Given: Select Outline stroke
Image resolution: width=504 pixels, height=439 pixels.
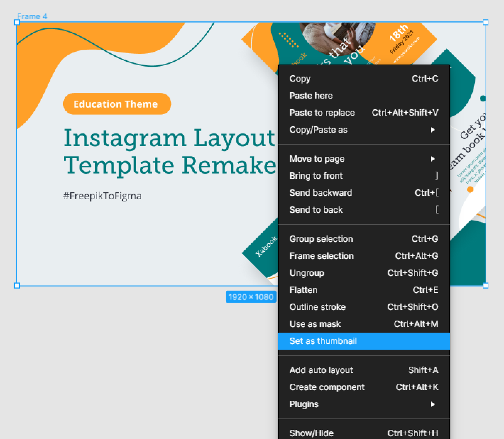Looking at the screenshot, I should [364, 307].
